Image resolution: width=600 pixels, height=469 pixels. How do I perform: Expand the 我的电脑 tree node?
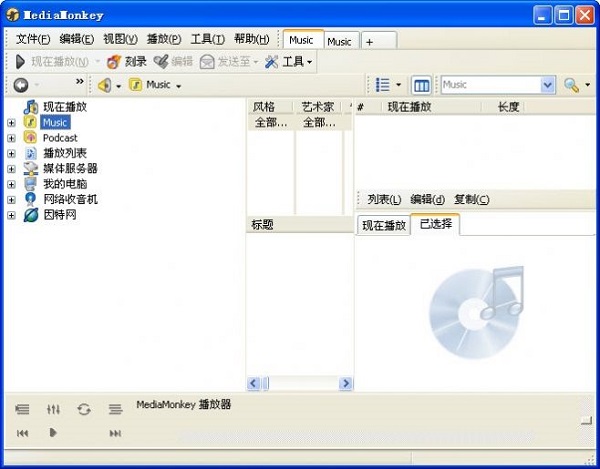[x=11, y=184]
